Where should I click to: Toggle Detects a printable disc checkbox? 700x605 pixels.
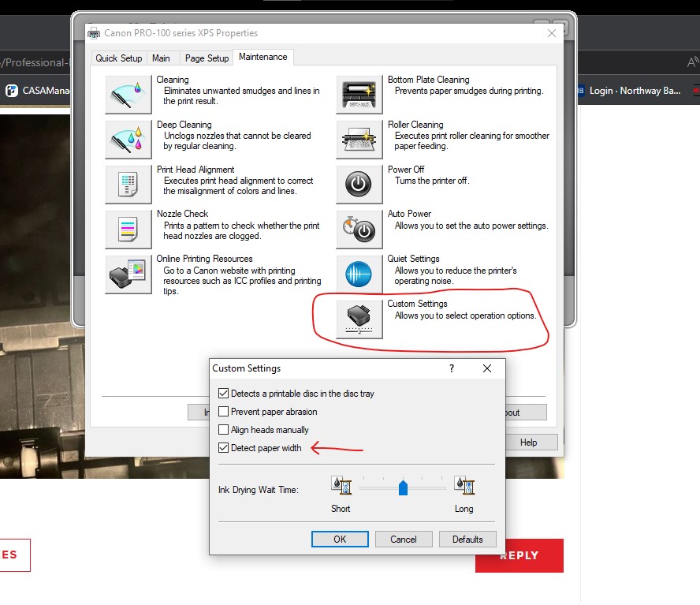(224, 393)
